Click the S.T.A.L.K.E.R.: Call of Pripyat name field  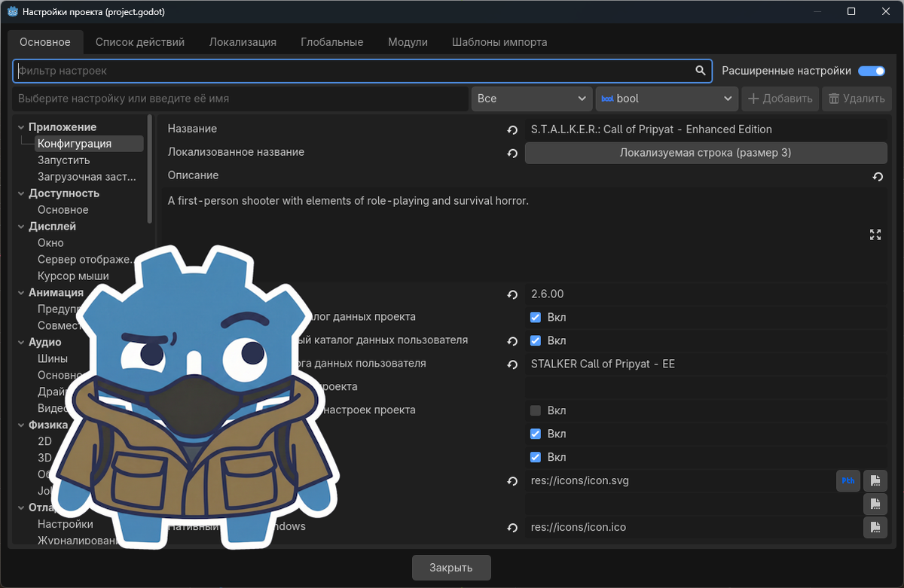(x=706, y=129)
